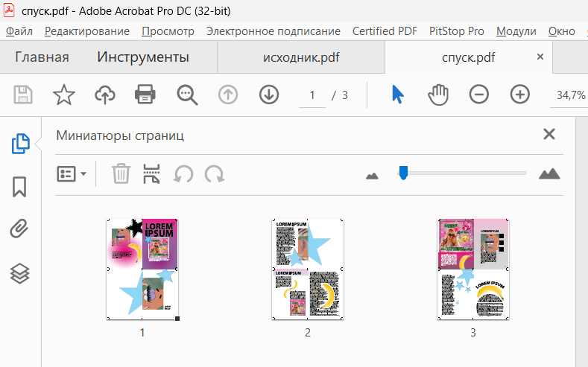
Task: Add file to starred with star icon
Action: tap(64, 95)
